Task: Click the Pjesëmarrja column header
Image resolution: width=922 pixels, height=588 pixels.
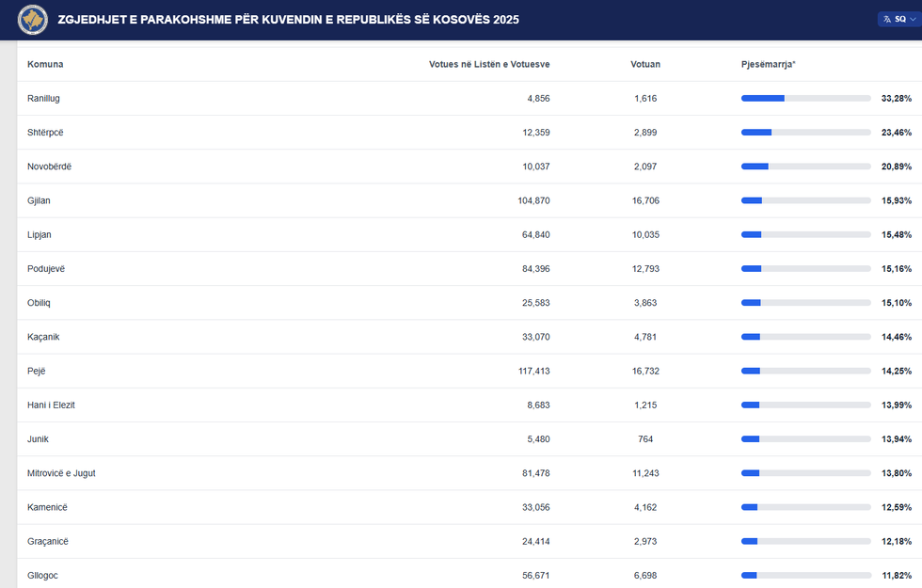Action: pyautogui.click(x=769, y=64)
